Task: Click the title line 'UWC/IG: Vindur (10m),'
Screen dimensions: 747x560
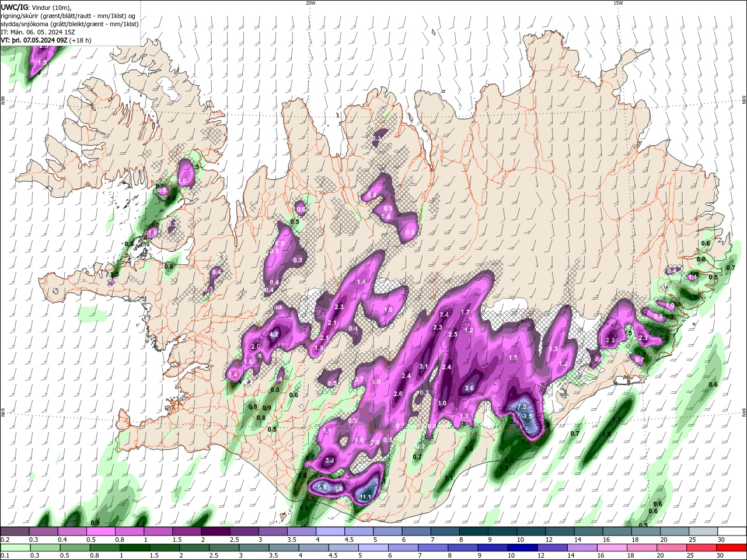Action: pyautogui.click(x=37, y=7)
